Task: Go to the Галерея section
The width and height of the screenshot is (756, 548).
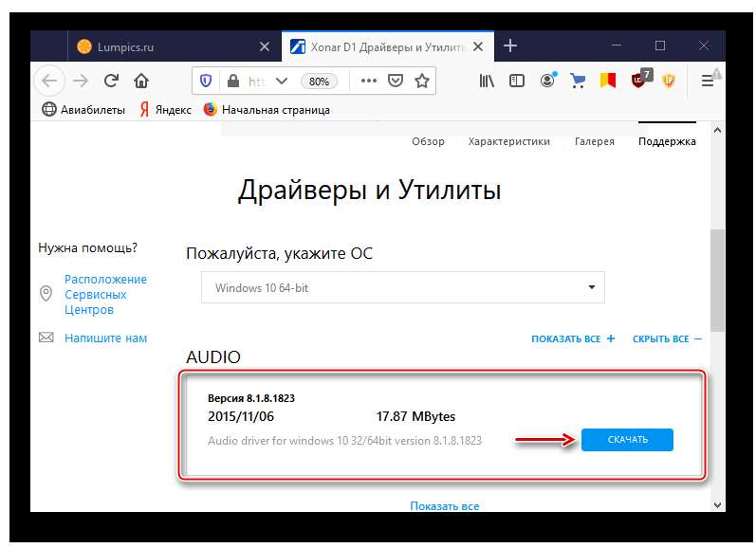Action: tap(595, 141)
